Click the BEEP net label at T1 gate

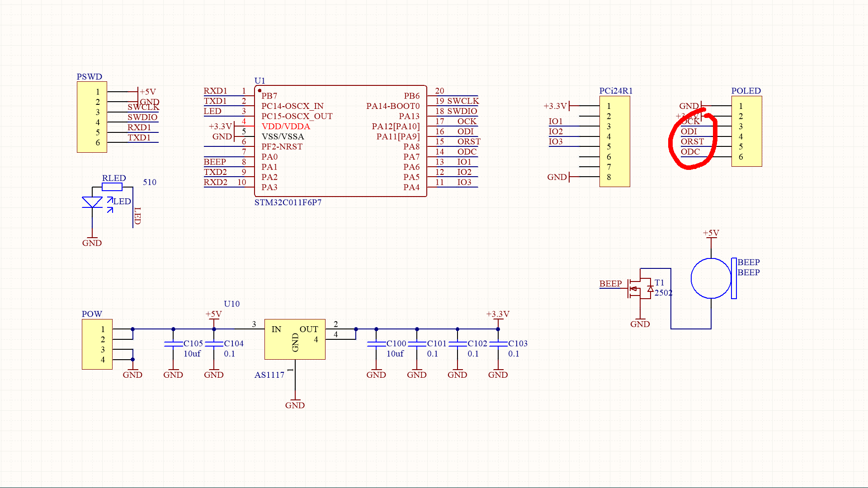tap(610, 283)
